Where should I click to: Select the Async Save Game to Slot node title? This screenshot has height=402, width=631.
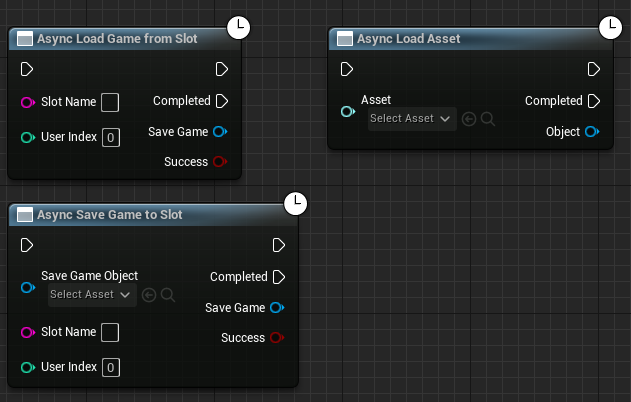click(110, 215)
